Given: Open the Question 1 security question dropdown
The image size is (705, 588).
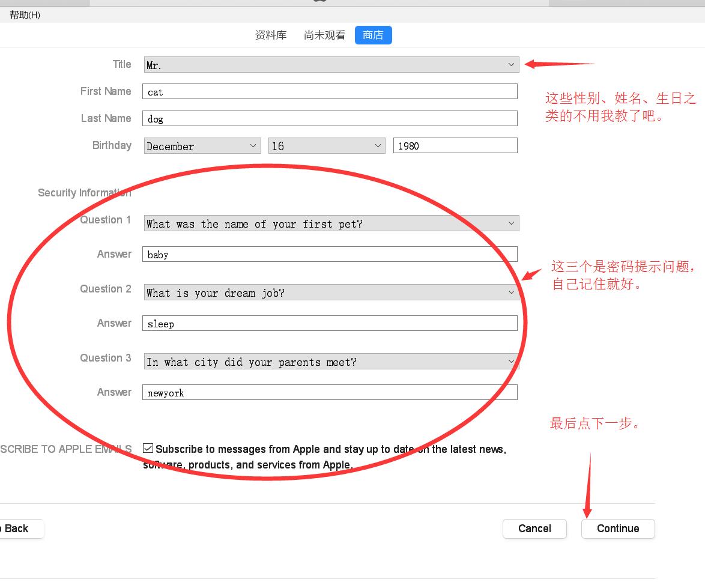Looking at the screenshot, I should pyautogui.click(x=330, y=223).
